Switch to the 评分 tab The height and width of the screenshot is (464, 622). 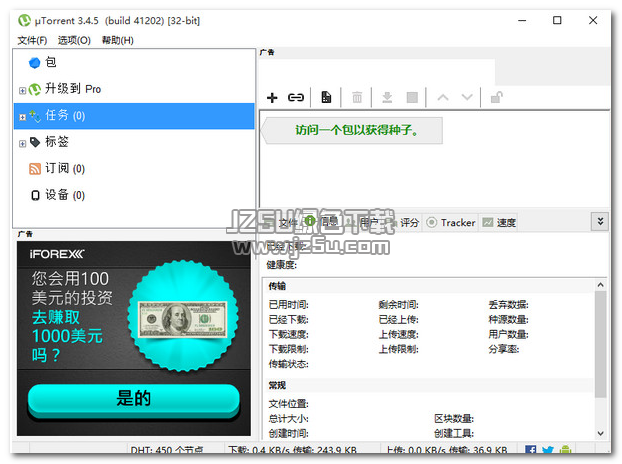click(x=403, y=222)
